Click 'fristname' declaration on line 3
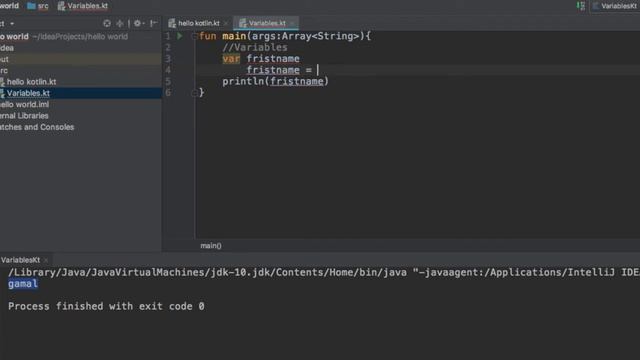This screenshot has height=360, width=640. tap(273, 59)
